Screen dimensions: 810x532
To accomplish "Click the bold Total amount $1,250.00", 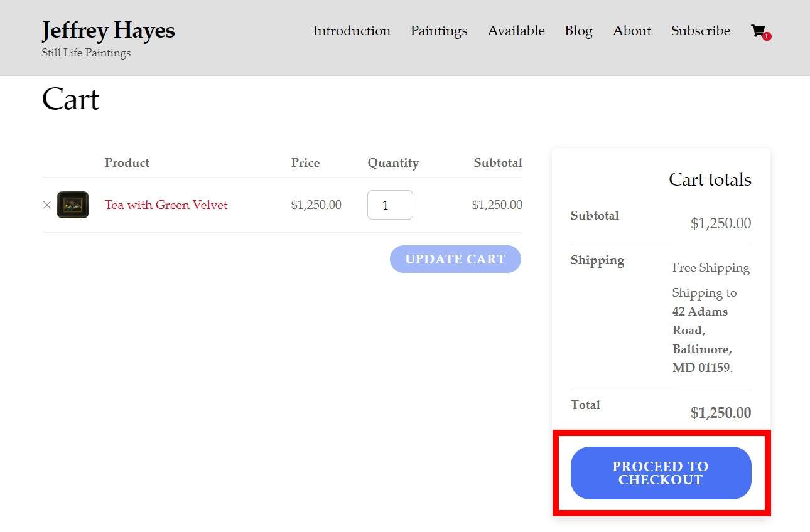I will point(720,413).
